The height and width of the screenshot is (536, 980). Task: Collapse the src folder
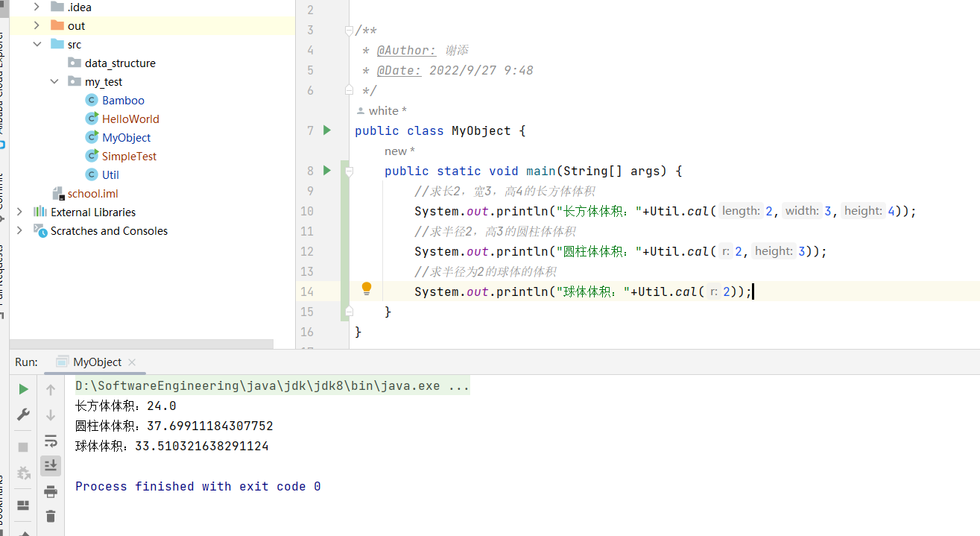(x=37, y=44)
